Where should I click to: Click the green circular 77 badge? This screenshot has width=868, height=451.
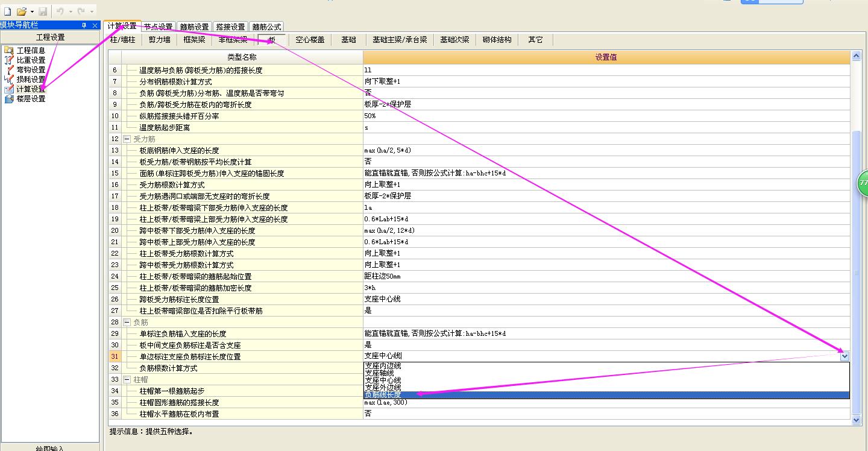click(x=863, y=183)
